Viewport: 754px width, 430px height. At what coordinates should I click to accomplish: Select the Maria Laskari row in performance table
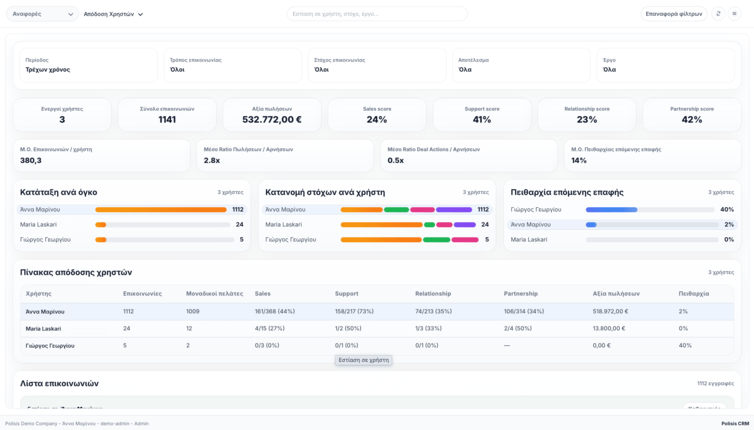click(377, 329)
